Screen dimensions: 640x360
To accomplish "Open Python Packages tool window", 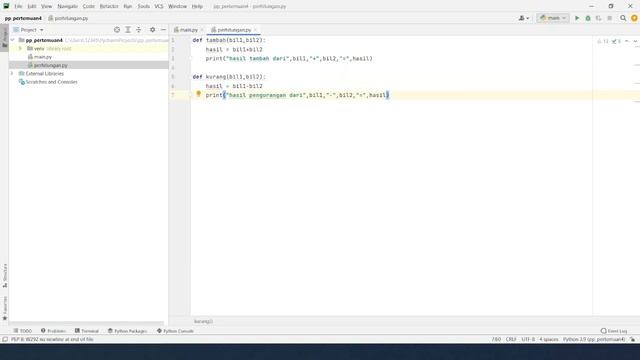I will 127,331.
